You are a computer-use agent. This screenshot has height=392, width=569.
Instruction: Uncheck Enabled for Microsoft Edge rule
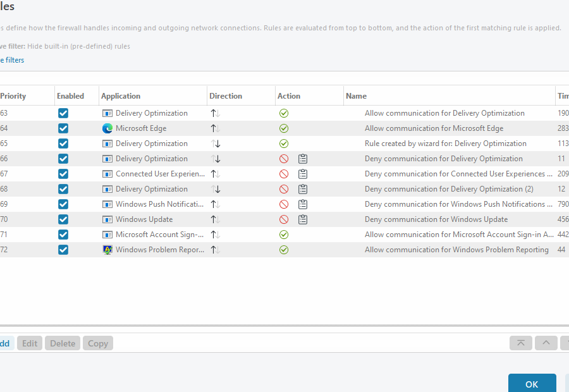pos(63,128)
